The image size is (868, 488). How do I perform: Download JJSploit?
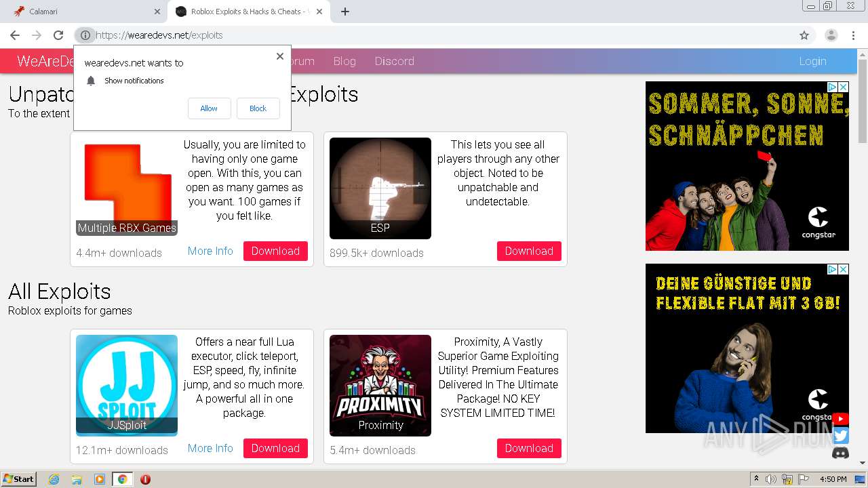pos(275,448)
